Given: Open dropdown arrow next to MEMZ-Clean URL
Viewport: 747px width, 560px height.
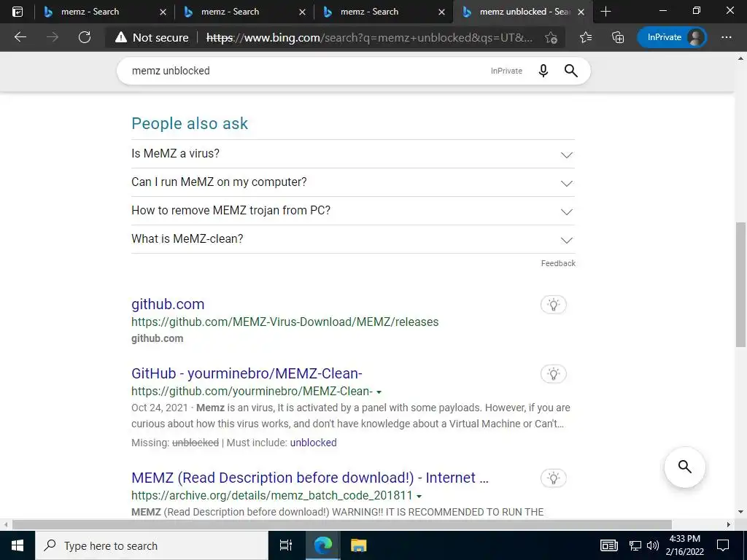Looking at the screenshot, I should pos(379,392).
